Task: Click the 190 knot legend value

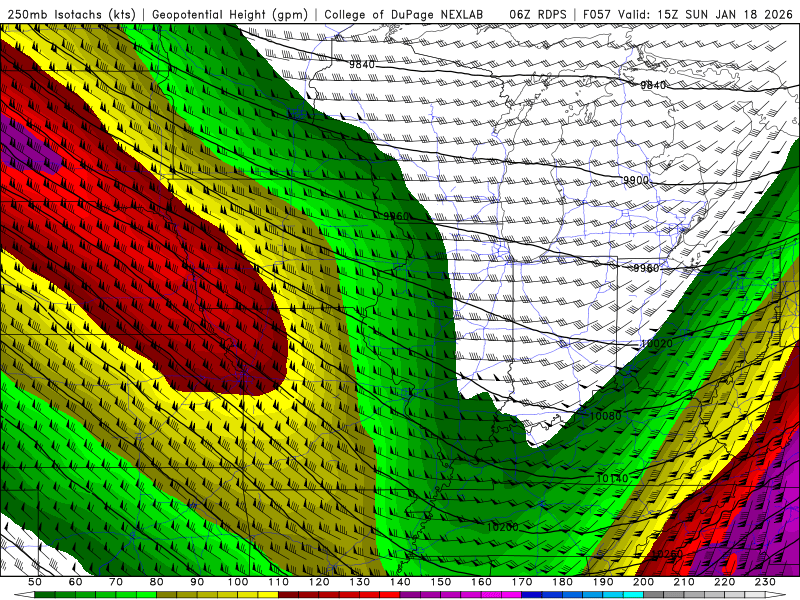Action: (603, 582)
